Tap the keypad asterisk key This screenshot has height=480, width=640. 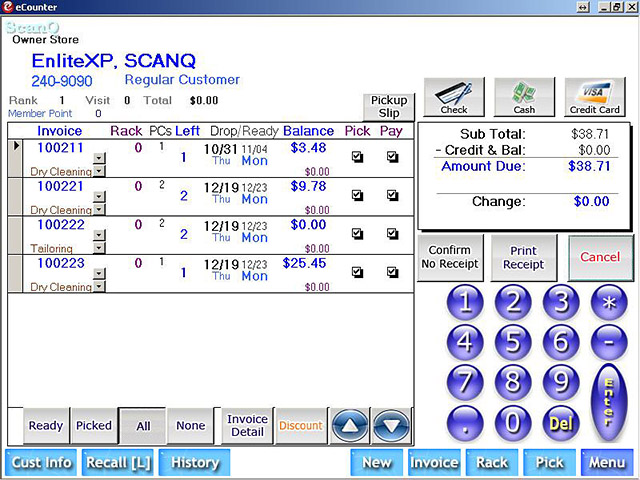[609, 302]
